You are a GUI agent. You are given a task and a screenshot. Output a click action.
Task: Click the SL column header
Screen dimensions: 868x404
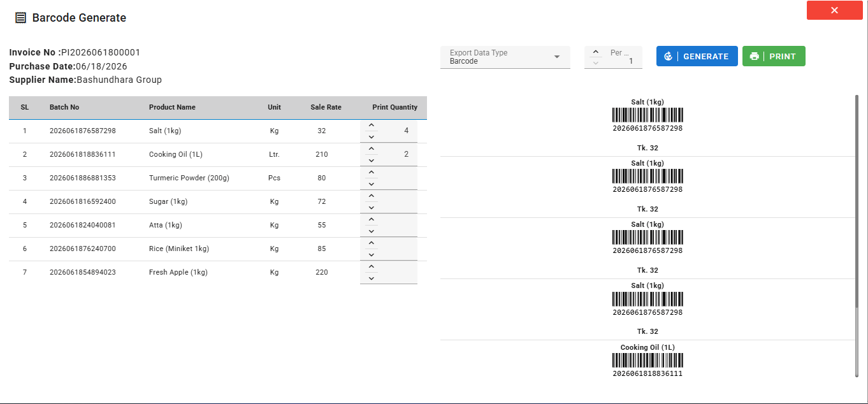point(25,107)
